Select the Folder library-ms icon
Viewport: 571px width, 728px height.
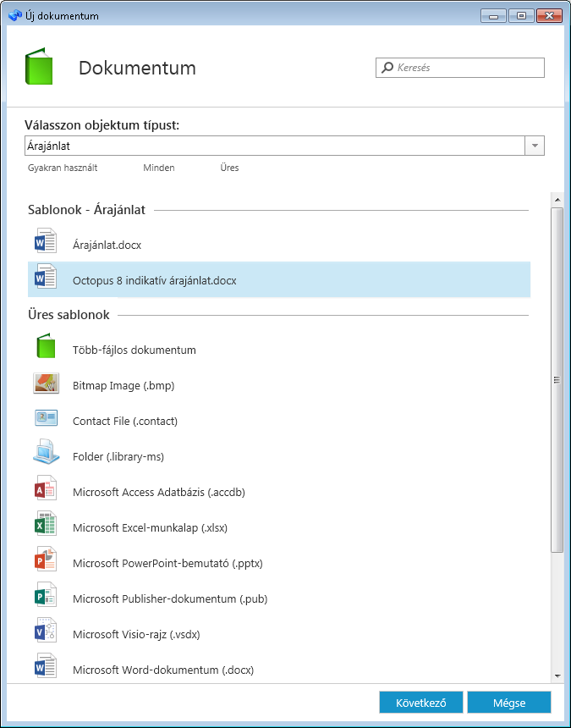click(46, 452)
